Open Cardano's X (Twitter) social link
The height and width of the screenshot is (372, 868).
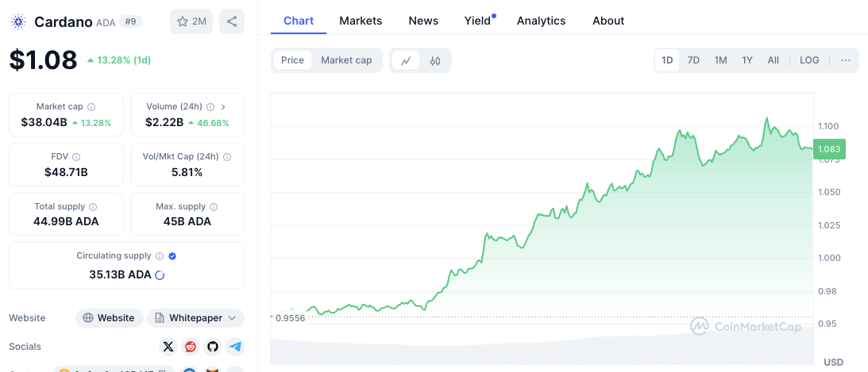tap(168, 347)
